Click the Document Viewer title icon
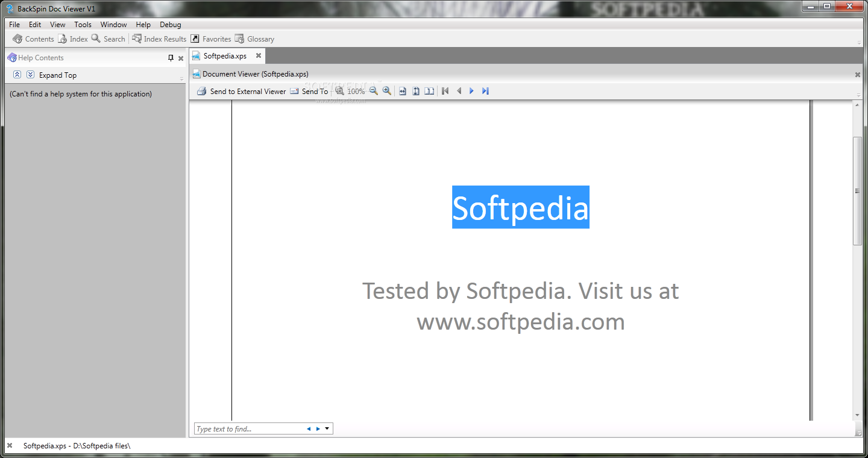The width and height of the screenshot is (868, 458). click(x=197, y=74)
